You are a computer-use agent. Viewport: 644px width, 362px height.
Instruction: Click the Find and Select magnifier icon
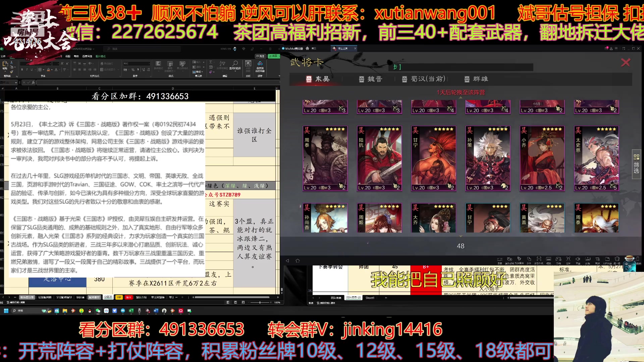click(235, 63)
